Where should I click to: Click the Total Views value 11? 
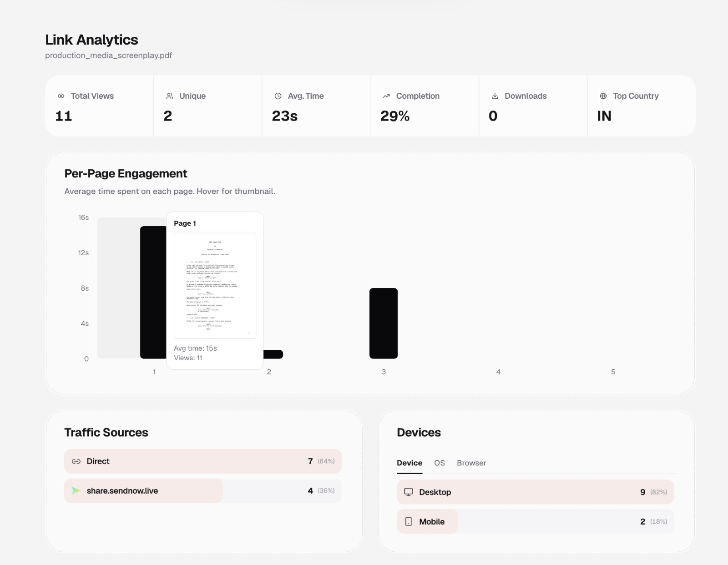coord(64,116)
